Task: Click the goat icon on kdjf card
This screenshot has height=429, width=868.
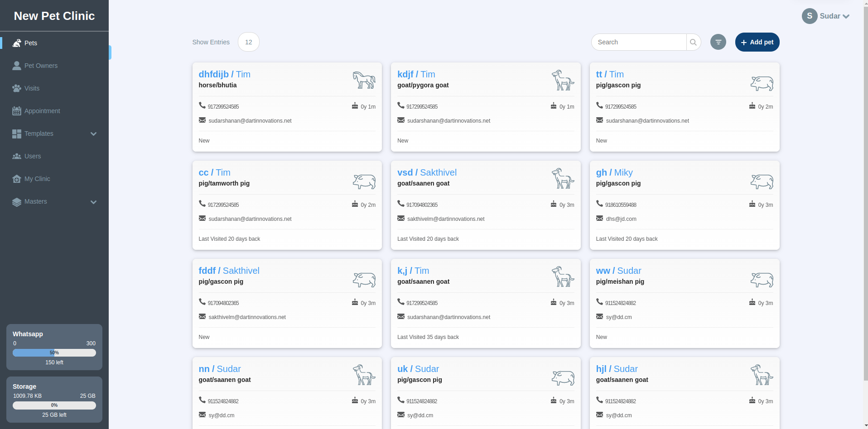Action: [563, 80]
